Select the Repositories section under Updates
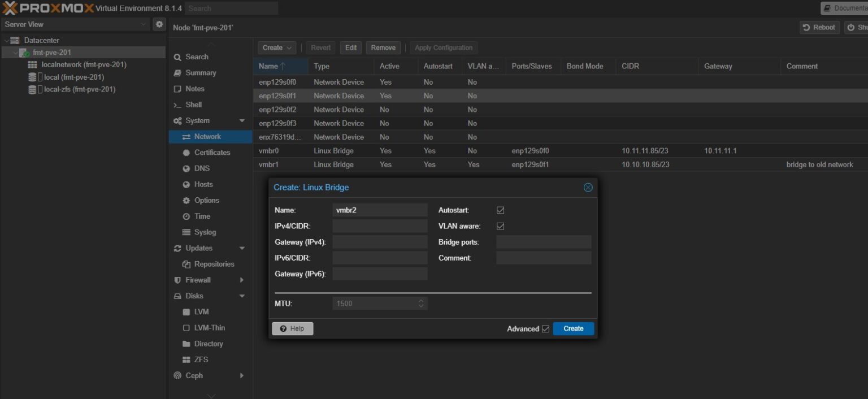868x399 pixels. click(x=214, y=263)
